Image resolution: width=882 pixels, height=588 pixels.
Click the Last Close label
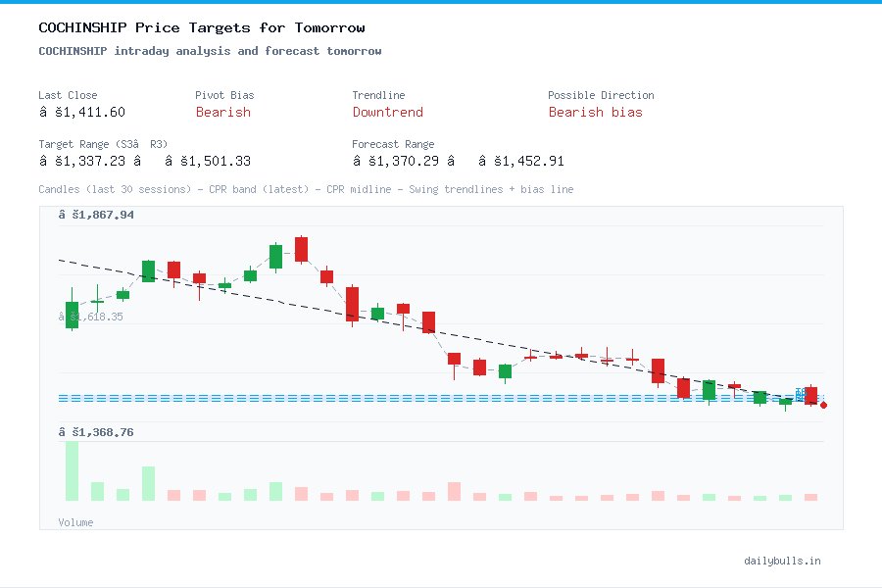[x=68, y=95]
